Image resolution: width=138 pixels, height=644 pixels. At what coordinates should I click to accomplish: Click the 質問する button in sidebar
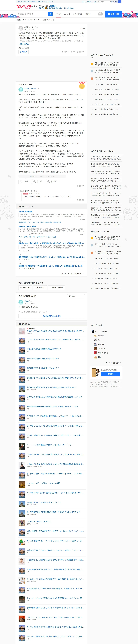click(x=110, y=374)
